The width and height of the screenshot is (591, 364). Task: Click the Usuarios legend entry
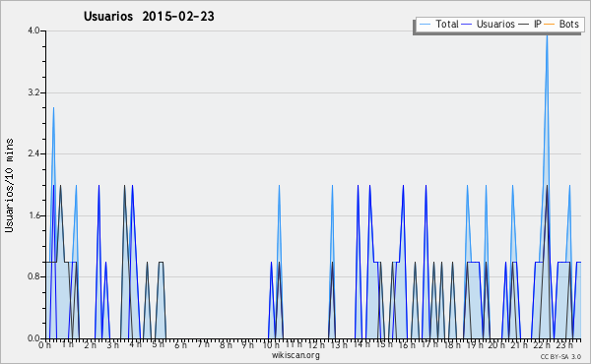click(489, 24)
